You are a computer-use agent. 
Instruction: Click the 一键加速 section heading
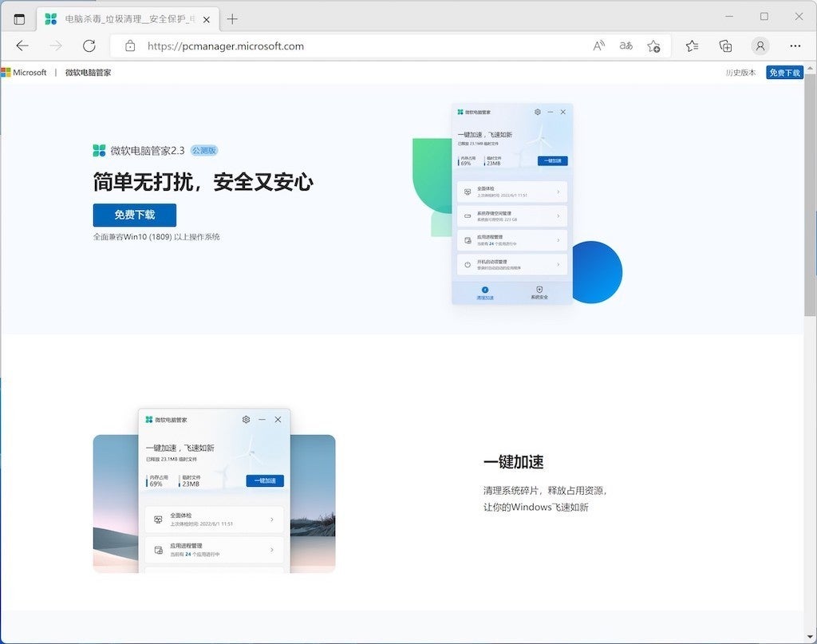[x=513, y=461]
